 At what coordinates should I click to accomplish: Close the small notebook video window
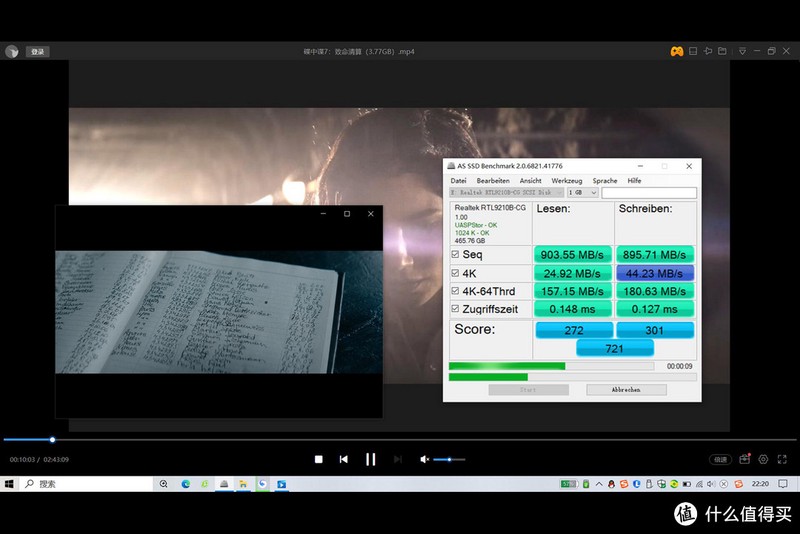pos(371,214)
